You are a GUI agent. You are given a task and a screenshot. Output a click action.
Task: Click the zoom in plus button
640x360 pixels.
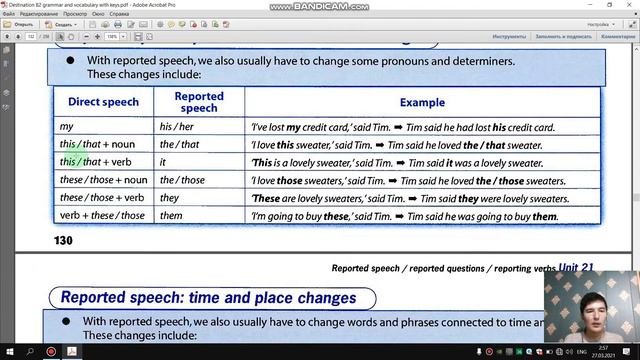click(x=97, y=37)
